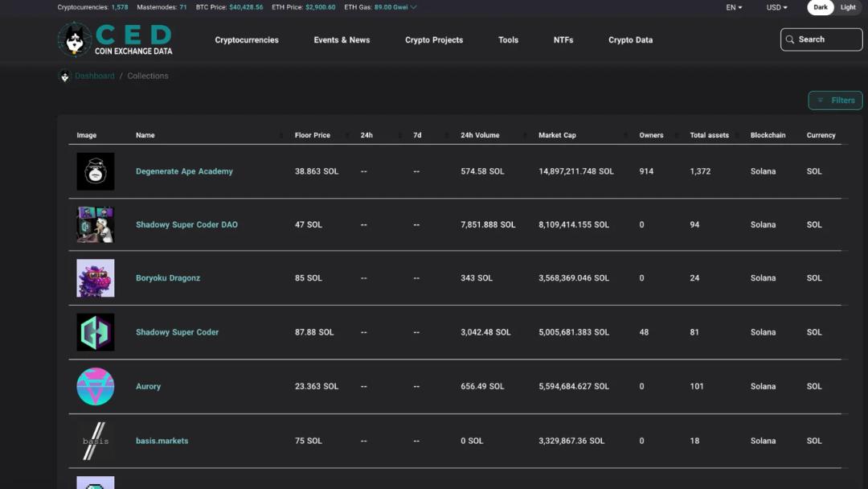Sort table by 24h Volume column
This screenshot has height=489, width=868.
[x=480, y=135]
